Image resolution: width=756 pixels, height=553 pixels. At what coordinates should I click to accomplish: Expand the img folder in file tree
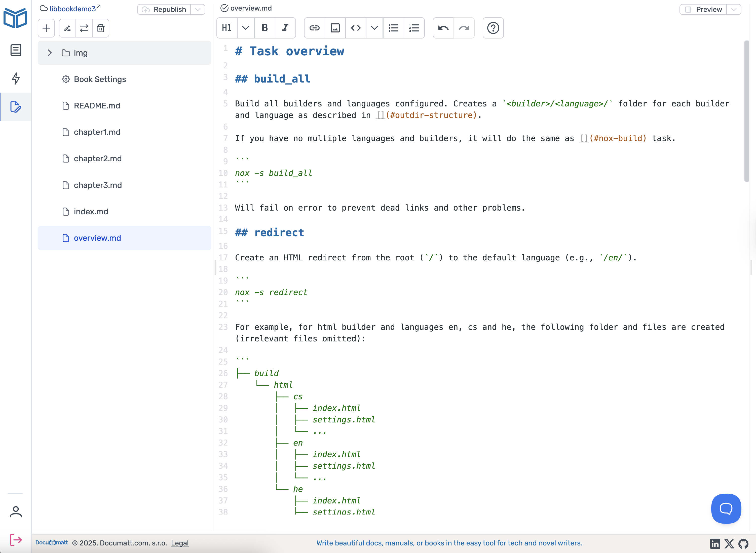[50, 53]
